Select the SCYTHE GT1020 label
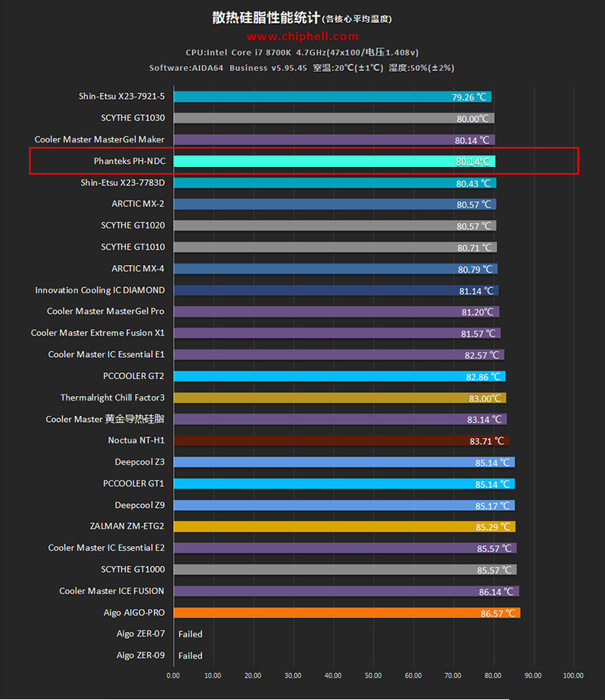Viewport: 605px width, 700px height. [x=132, y=225]
